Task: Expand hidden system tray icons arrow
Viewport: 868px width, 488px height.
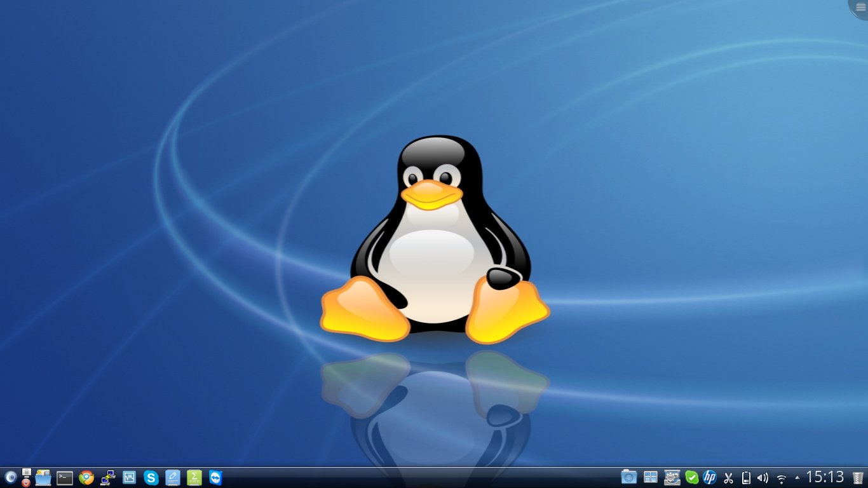Action: click(797, 478)
